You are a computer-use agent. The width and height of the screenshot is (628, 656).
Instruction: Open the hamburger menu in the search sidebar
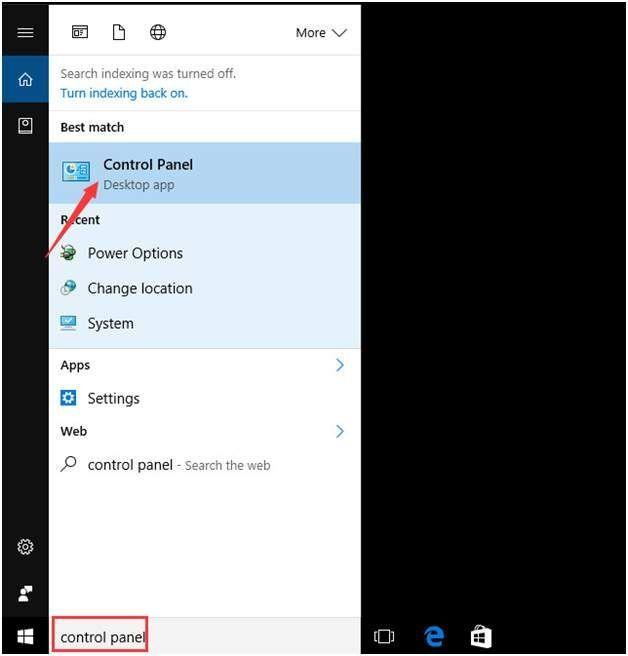25,32
